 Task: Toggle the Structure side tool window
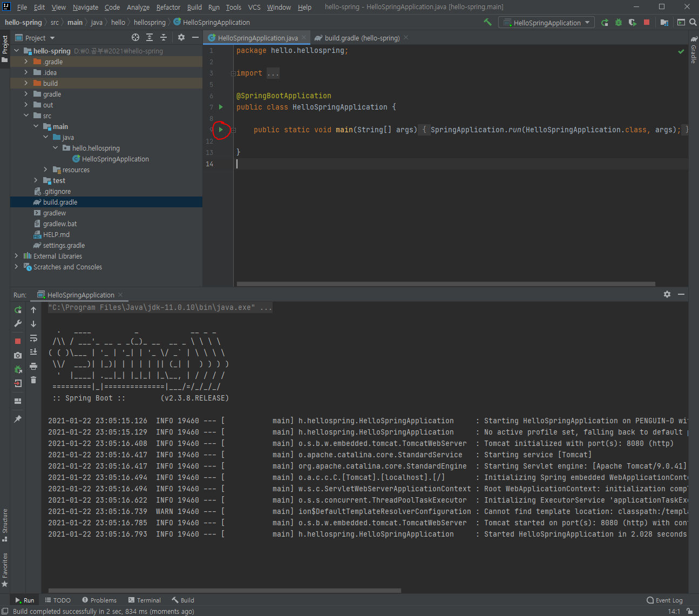point(5,524)
